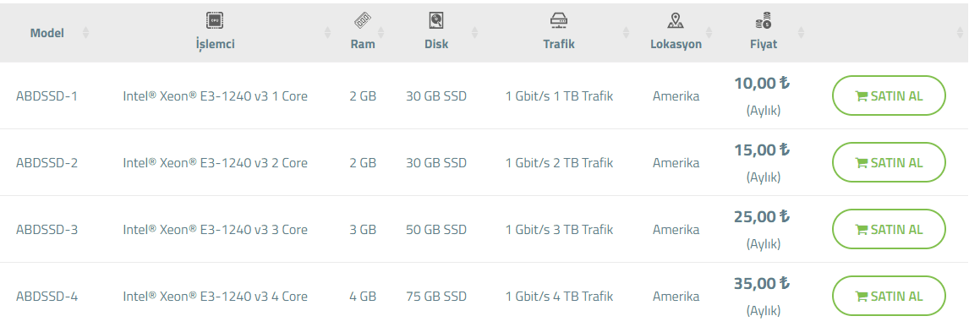Click the Fiyat column header label
The image size is (980, 327).
[764, 45]
